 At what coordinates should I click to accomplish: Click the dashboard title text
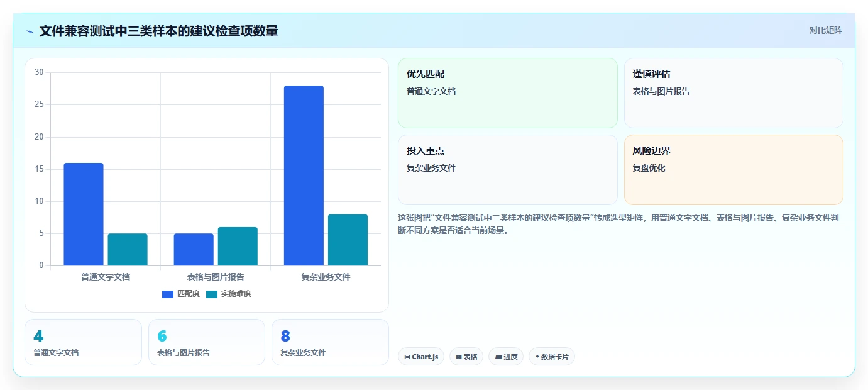click(x=158, y=31)
